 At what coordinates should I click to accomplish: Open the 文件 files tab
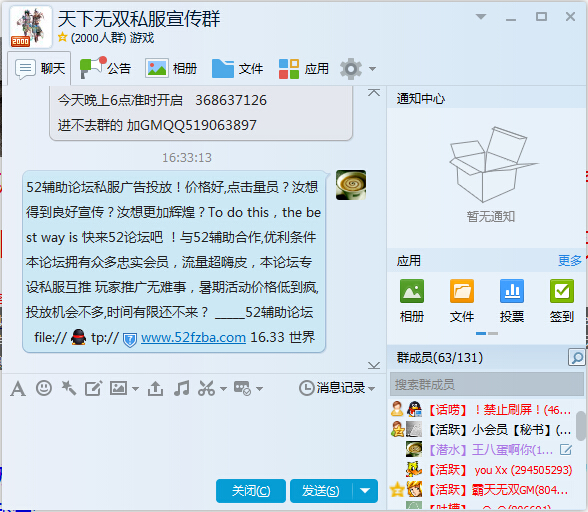click(237, 69)
